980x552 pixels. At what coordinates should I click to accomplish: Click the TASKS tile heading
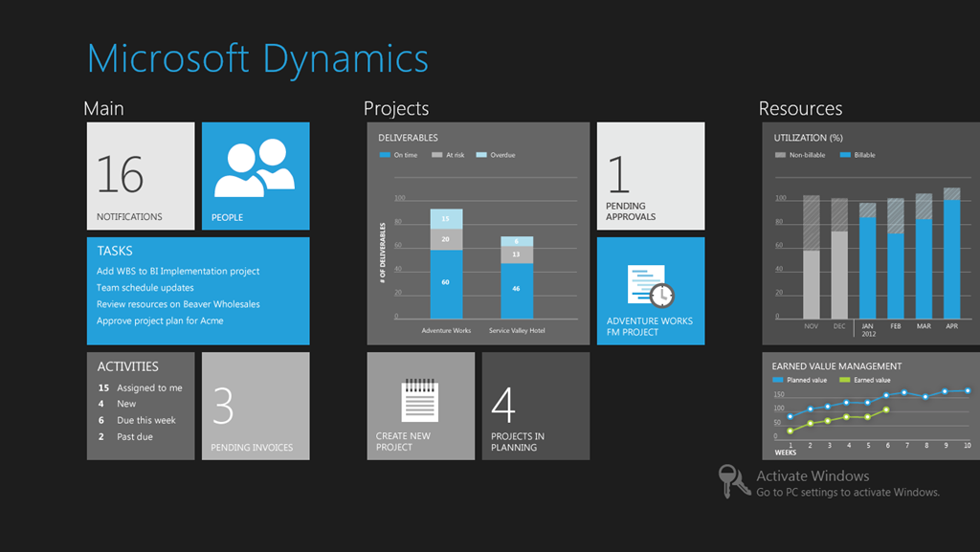pyautogui.click(x=115, y=251)
